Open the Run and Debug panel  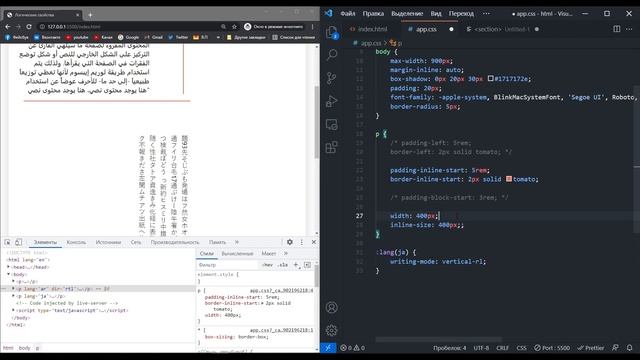tap(332, 101)
